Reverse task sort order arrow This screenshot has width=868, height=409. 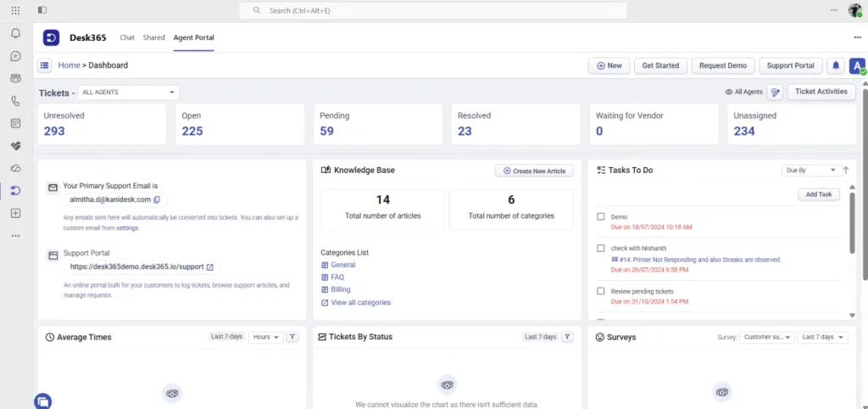coord(846,171)
